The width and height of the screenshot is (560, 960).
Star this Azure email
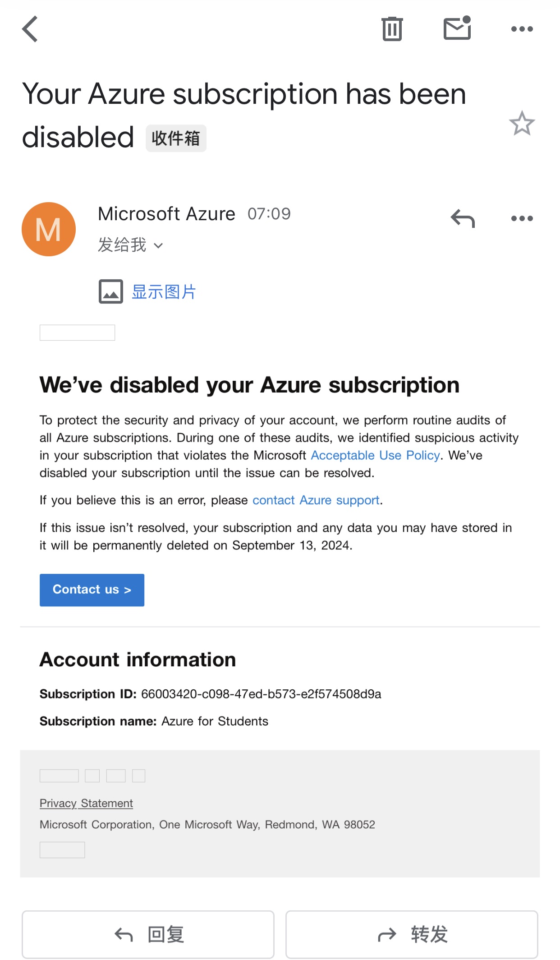coord(522,123)
